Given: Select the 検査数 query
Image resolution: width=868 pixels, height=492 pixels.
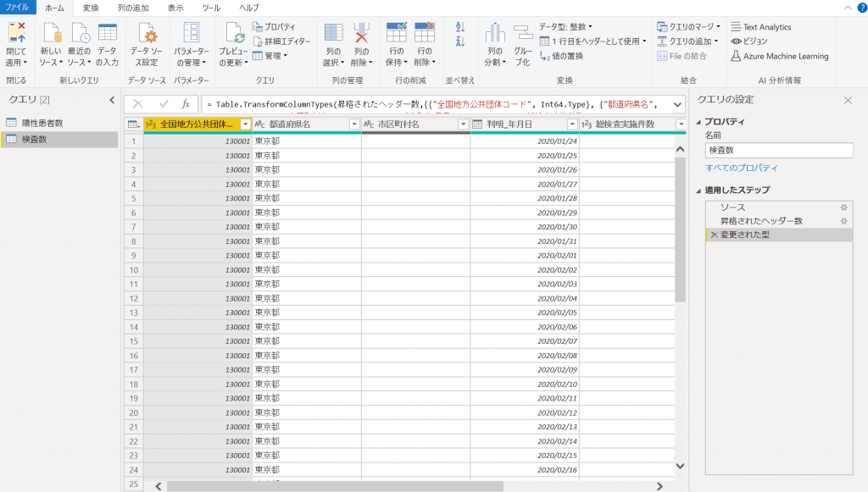Looking at the screenshot, I should coord(60,140).
